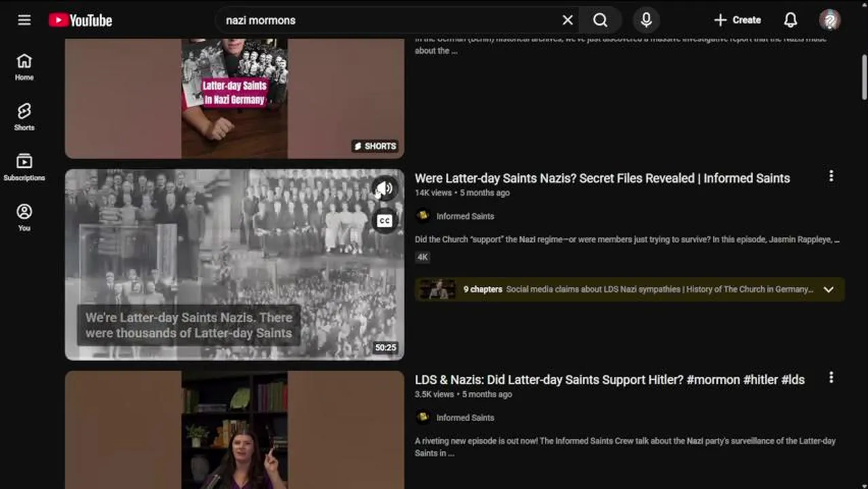Open the notifications bell
The height and width of the screenshot is (489, 868).
[791, 20]
